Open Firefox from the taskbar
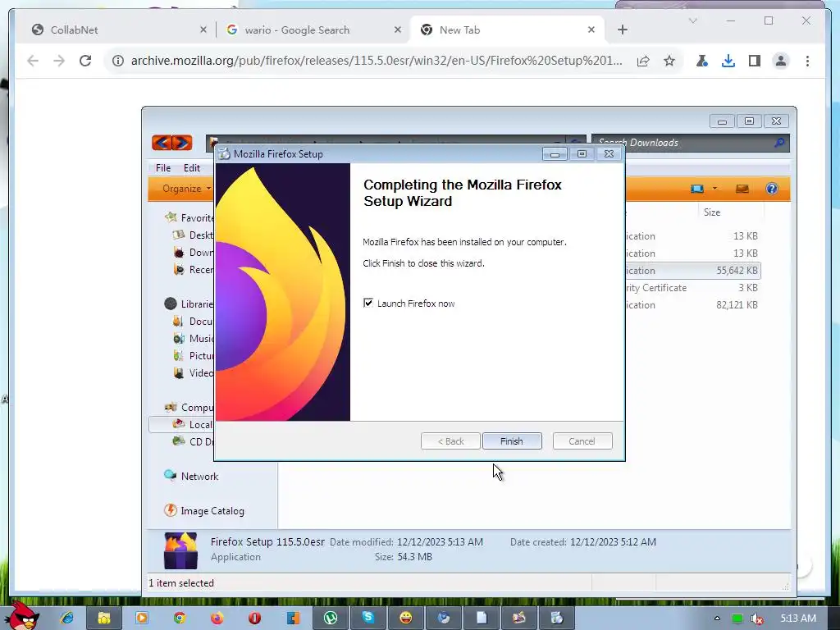The width and height of the screenshot is (840, 630). (x=217, y=618)
